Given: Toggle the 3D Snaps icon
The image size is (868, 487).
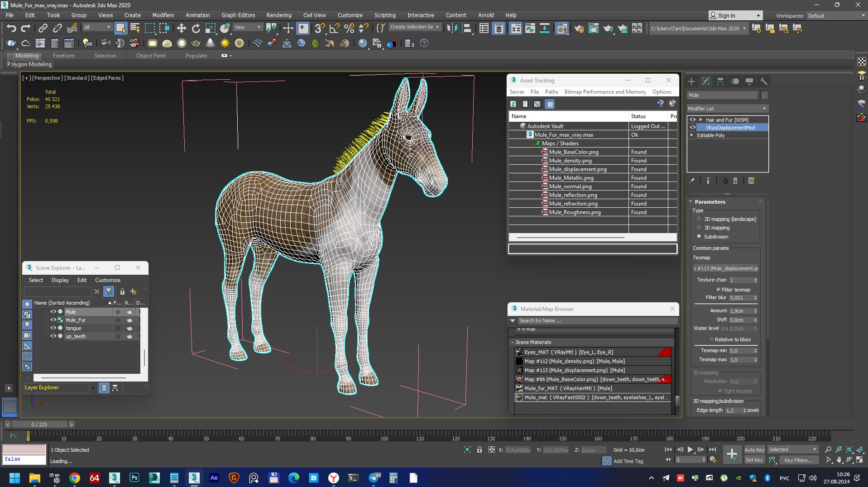Looking at the screenshot, I should 320,29.
